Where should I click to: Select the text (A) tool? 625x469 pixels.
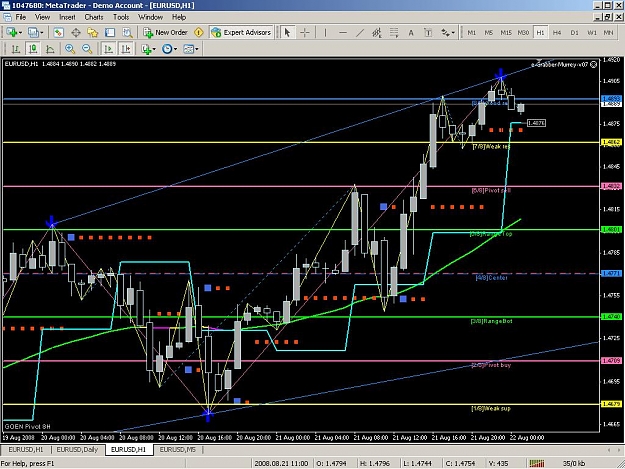click(x=411, y=33)
